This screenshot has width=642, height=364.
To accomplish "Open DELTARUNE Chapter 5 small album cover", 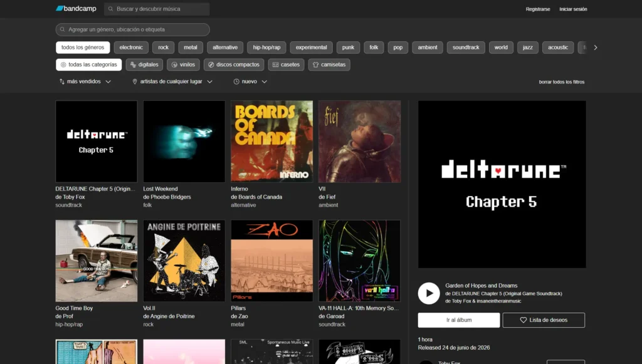I will pyautogui.click(x=97, y=142).
